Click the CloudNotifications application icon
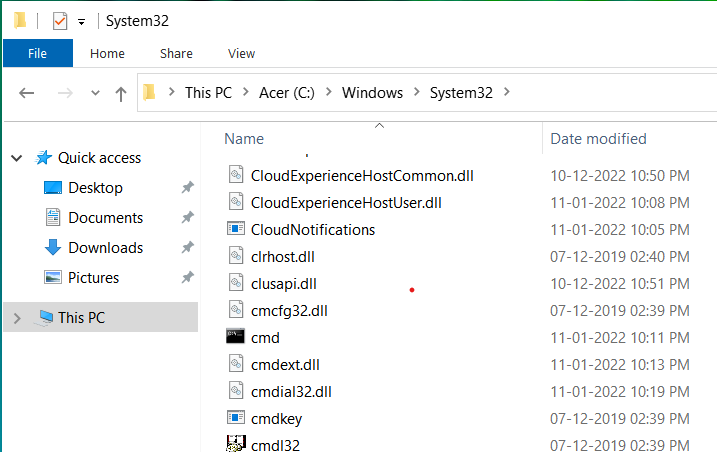The height and width of the screenshot is (452, 717). [235, 228]
